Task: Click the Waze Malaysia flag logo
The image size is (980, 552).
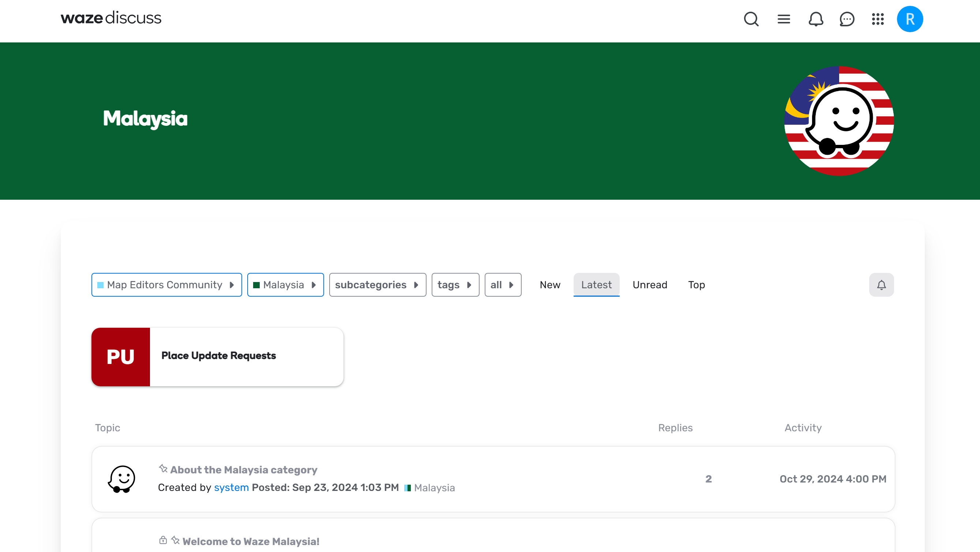Action: [x=839, y=121]
